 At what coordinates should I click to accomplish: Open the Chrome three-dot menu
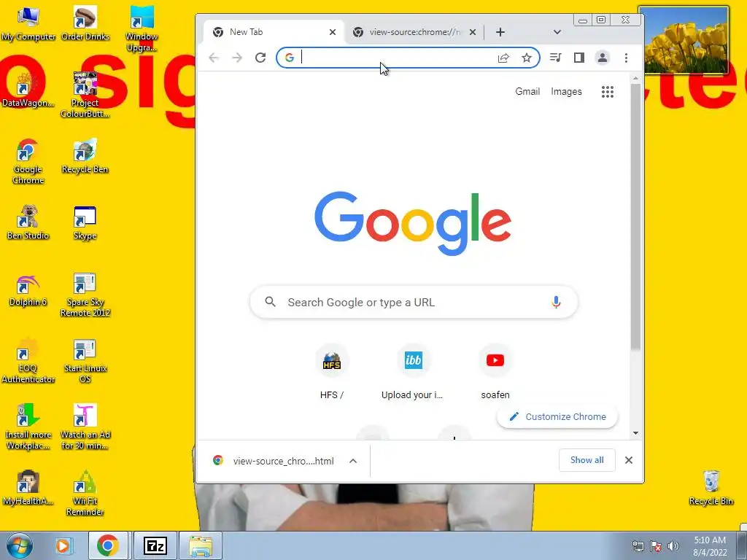(626, 58)
